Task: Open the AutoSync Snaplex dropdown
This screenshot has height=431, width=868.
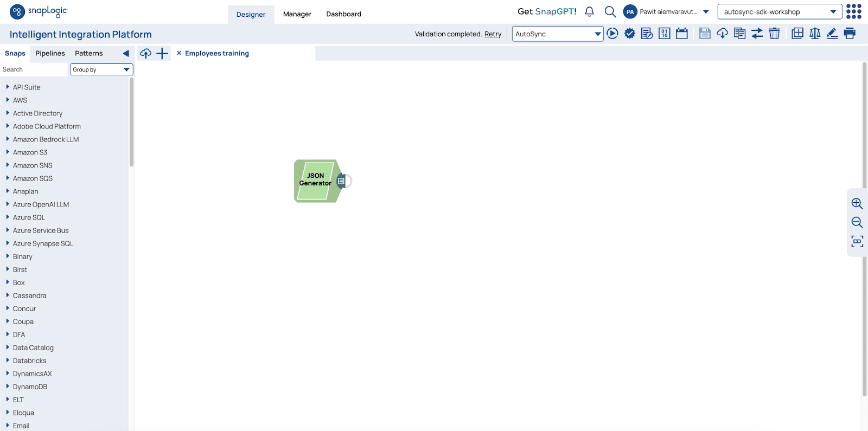Action: [557, 34]
